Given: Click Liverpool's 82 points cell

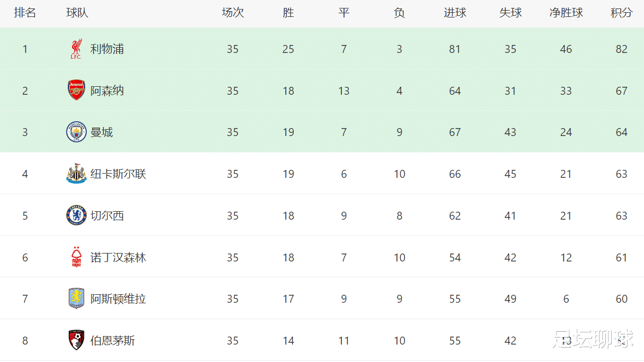Looking at the screenshot, I should tap(621, 49).
